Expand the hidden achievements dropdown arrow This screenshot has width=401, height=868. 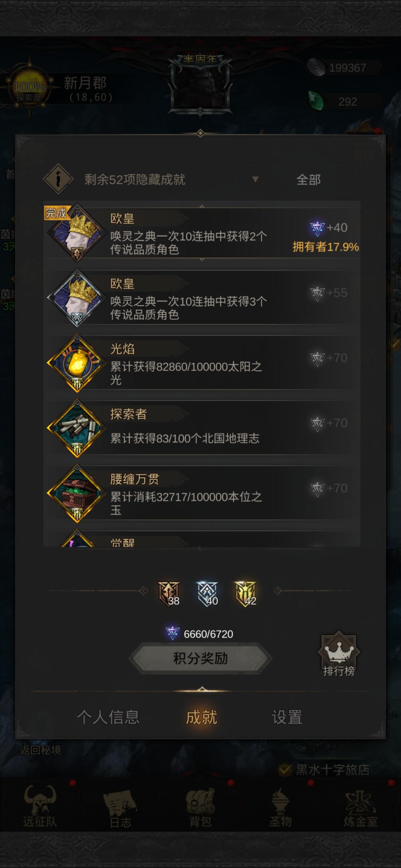pos(255,180)
